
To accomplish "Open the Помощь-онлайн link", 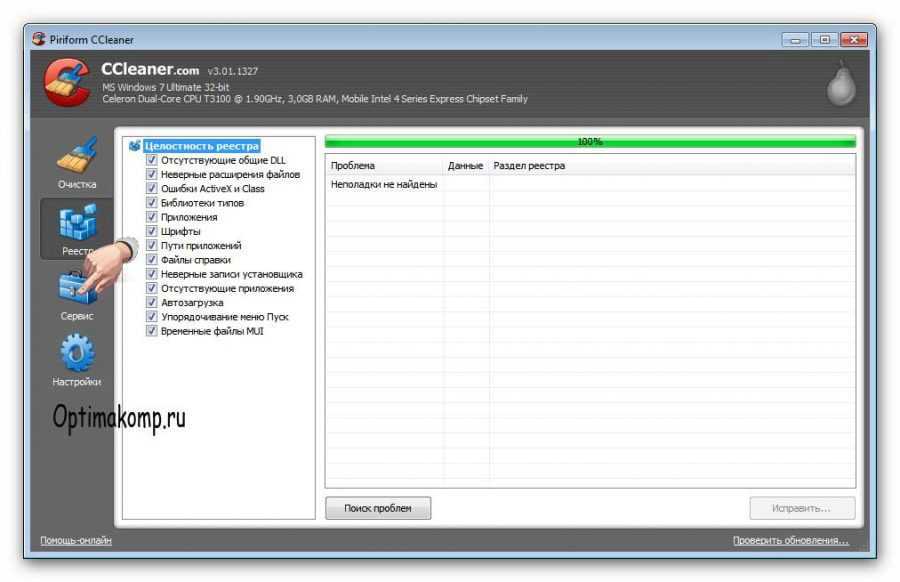I will coord(76,541).
